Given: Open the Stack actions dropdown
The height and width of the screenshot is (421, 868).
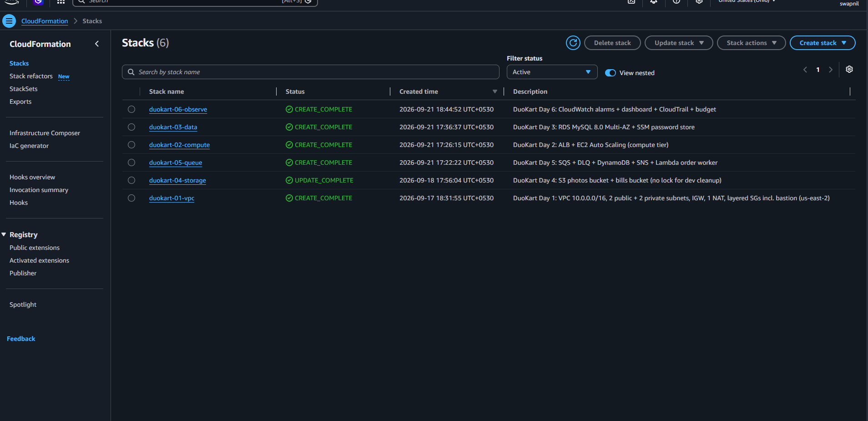Looking at the screenshot, I should [x=751, y=43].
